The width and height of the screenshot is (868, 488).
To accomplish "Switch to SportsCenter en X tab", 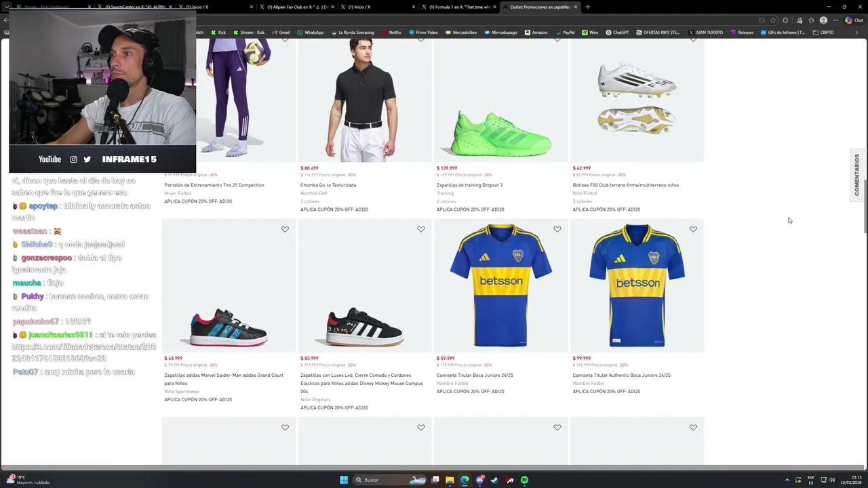I will [x=135, y=7].
